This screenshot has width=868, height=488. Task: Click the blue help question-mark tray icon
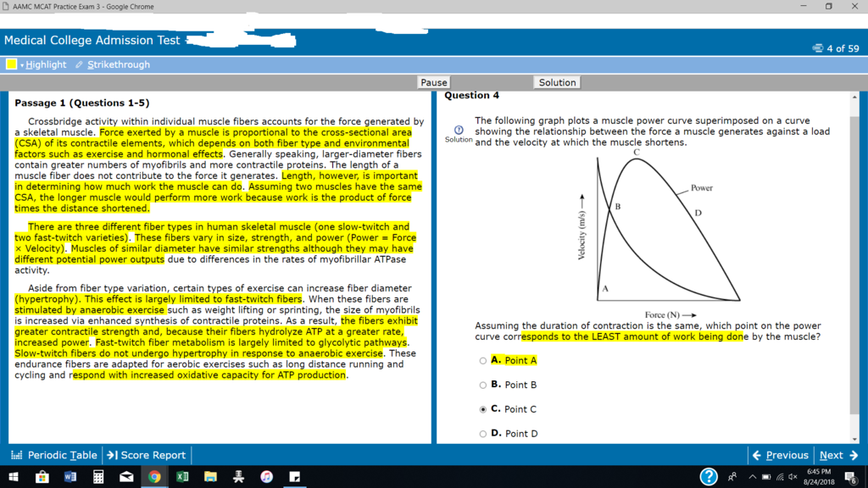click(x=709, y=476)
